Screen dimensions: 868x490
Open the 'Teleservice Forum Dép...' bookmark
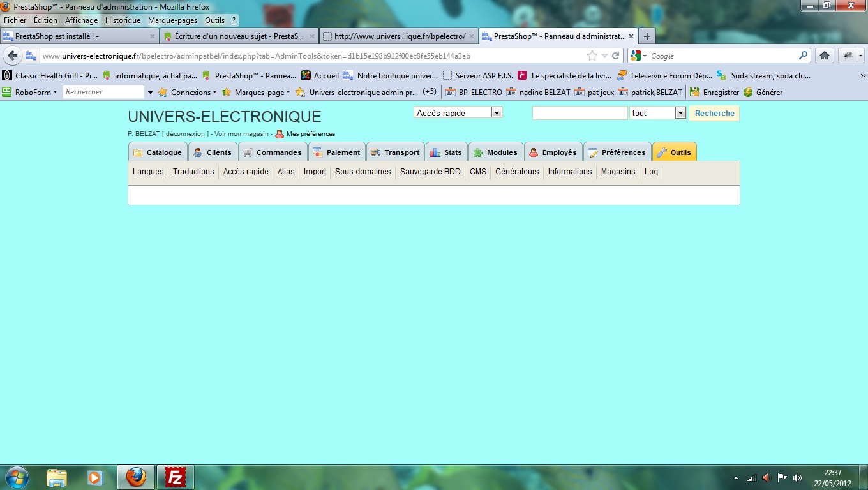[x=664, y=75]
